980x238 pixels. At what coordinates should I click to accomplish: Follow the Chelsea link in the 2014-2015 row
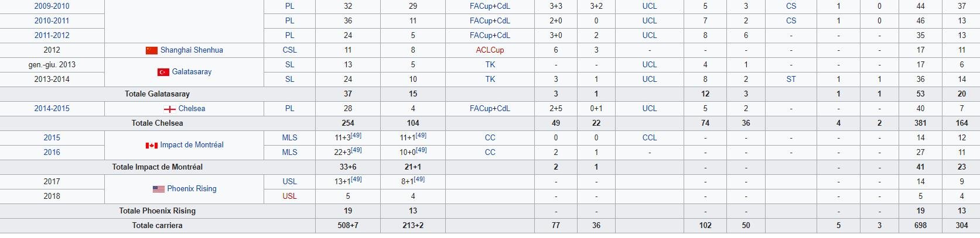(192, 109)
